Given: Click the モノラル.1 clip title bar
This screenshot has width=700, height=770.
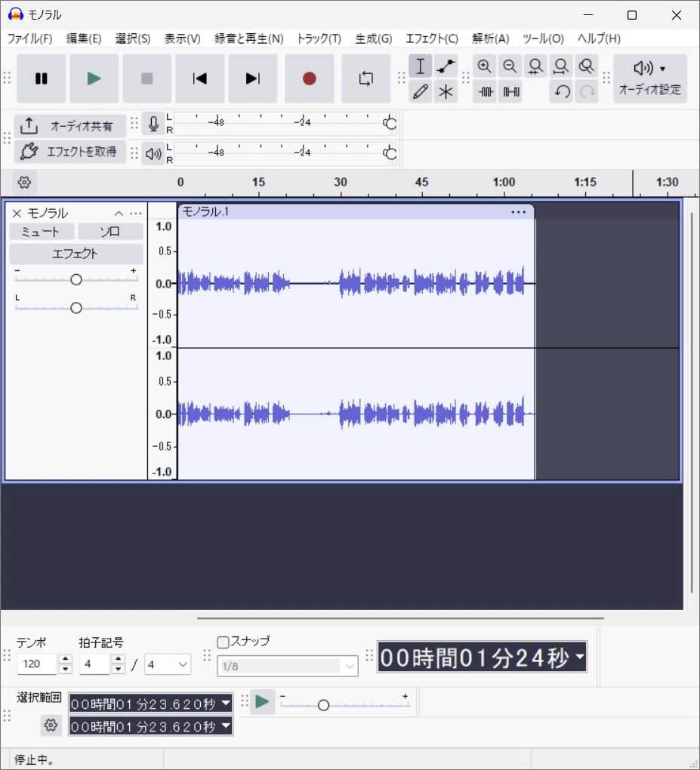Looking at the screenshot, I should point(356,211).
